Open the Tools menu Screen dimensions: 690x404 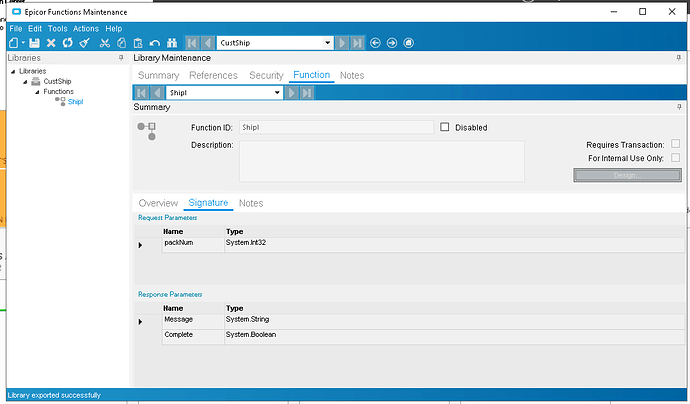click(58, 29)
